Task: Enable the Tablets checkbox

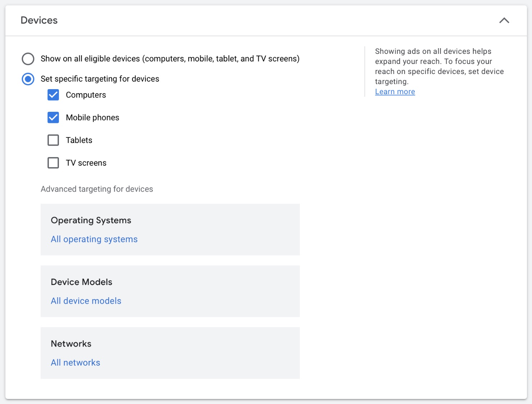Action: click(53, 140)
